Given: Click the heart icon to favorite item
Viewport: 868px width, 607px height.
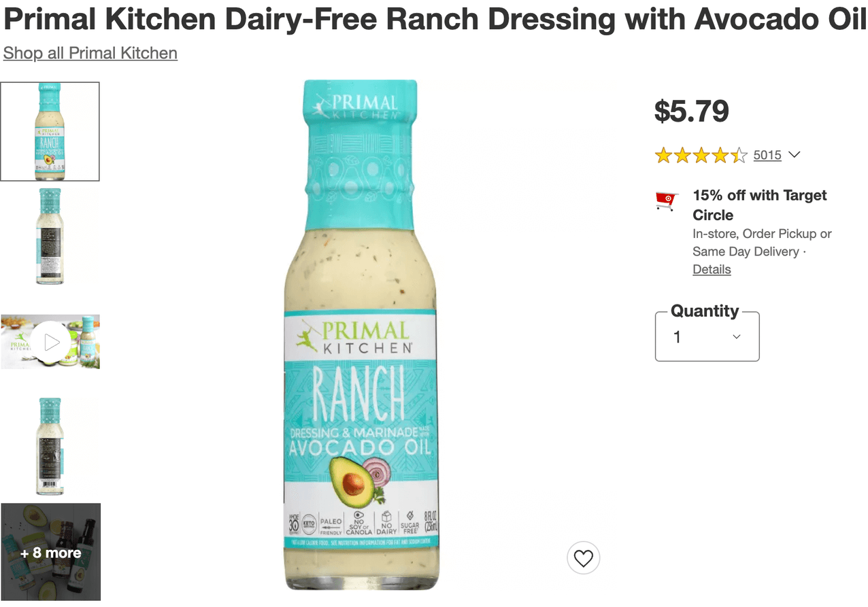Looking at the screenshot, I should 583,559.
